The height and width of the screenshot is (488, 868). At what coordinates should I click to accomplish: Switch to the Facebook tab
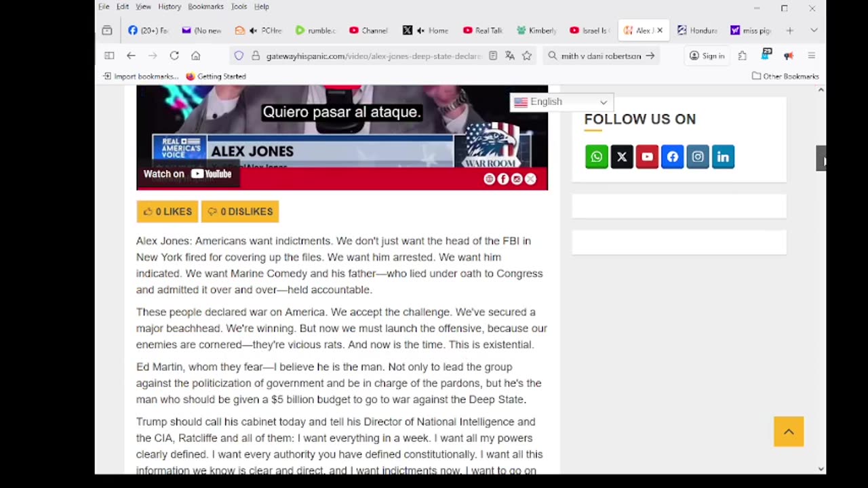pyautogui.click(x=148, y=30)
